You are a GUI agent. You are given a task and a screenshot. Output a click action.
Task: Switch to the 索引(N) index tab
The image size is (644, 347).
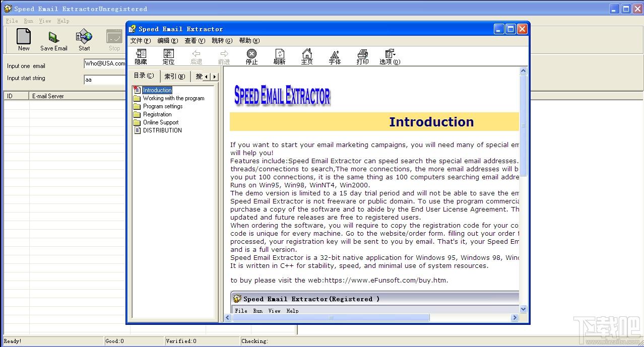[175, 77]
